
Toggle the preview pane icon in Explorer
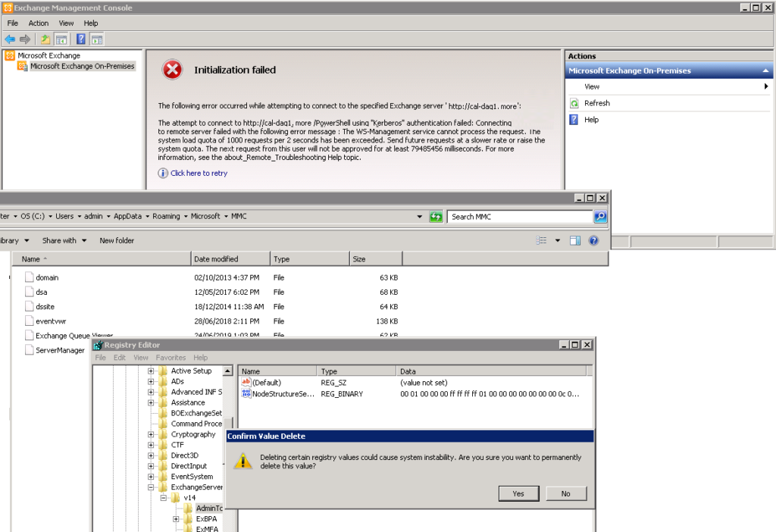pyautogui.click(x=575, y=240)
